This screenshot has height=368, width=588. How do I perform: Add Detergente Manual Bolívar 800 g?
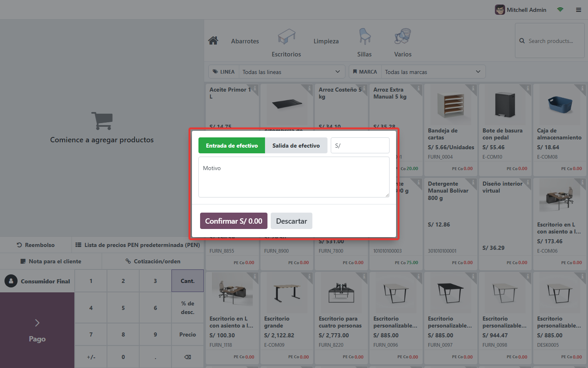450,224
